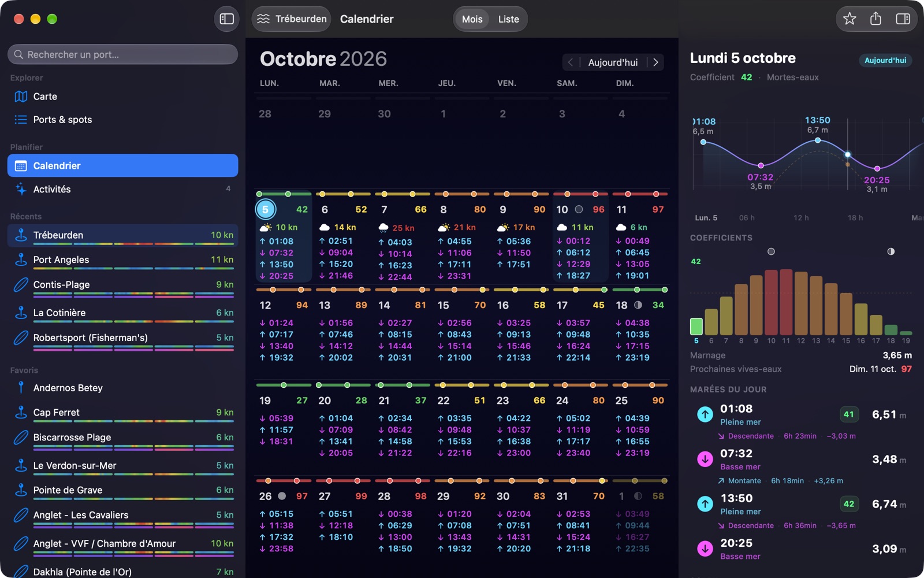Click the magnifier icon in the search field
This screenshot has height=578, width=924.
click(18, 54)
